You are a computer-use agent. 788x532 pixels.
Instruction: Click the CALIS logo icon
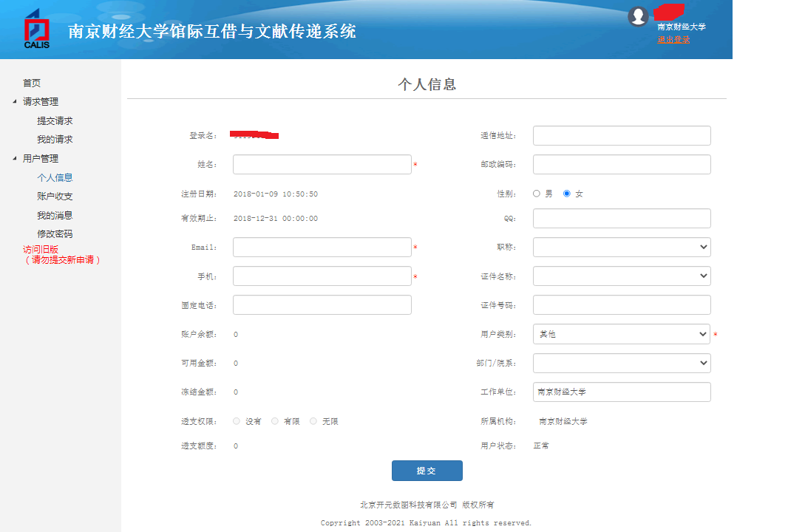point(37,29)
